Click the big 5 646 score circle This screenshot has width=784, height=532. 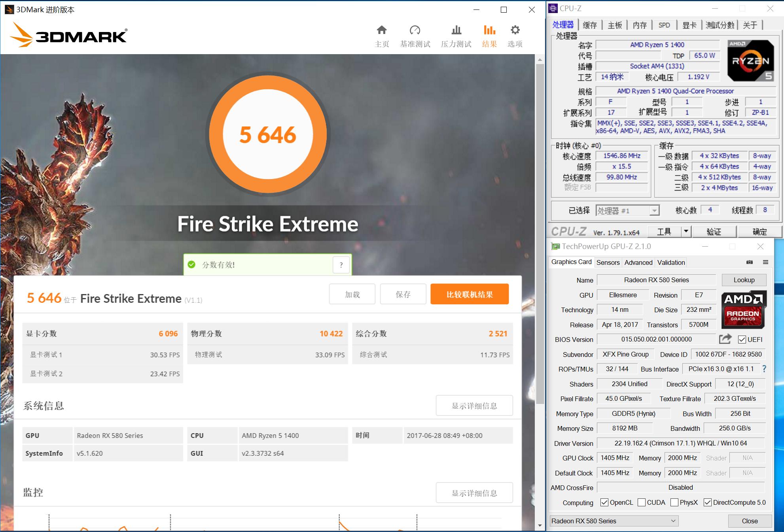click(x=268, y=134)
